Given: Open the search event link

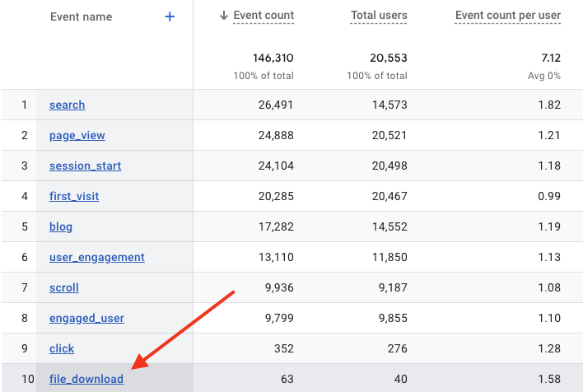Looking at the screenshot, I should (x=67, y=105).
